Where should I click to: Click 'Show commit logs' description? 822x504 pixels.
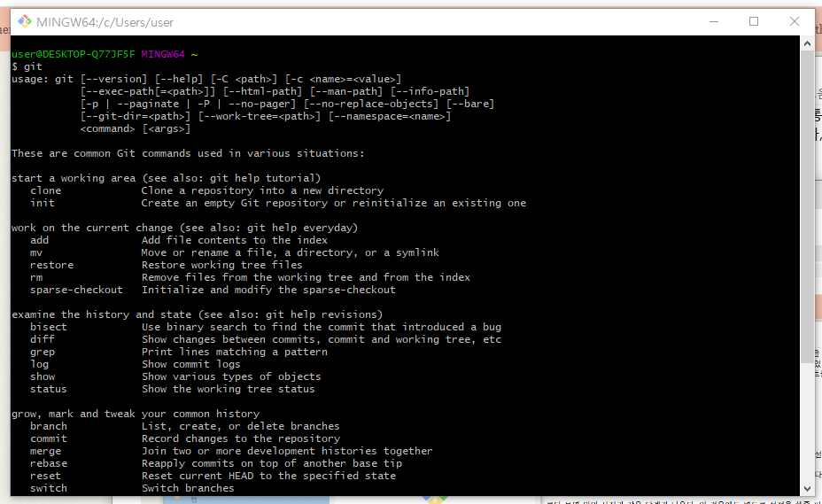190,364
